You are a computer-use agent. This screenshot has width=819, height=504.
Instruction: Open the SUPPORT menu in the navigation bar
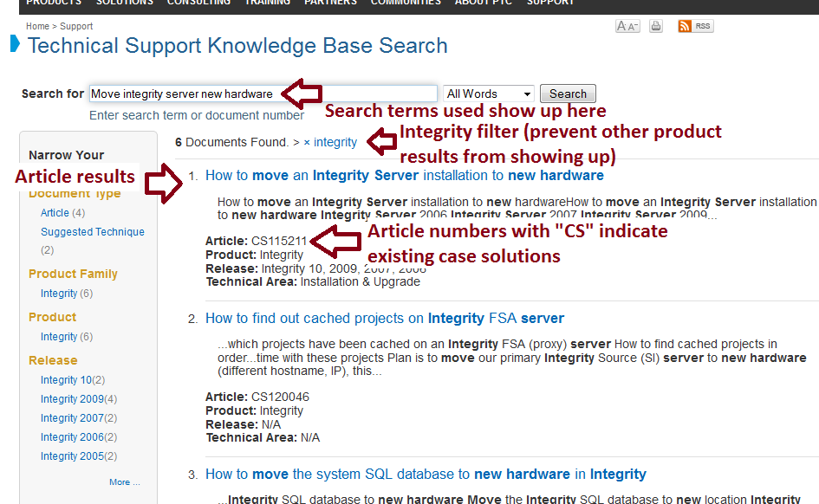(549, 3)
